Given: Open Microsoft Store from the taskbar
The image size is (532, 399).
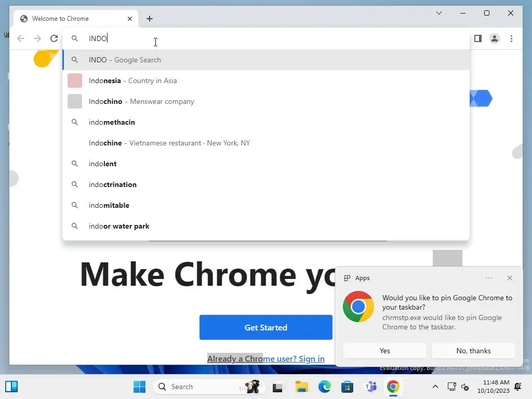Looking at the screenshot, I should pos(347,387).
